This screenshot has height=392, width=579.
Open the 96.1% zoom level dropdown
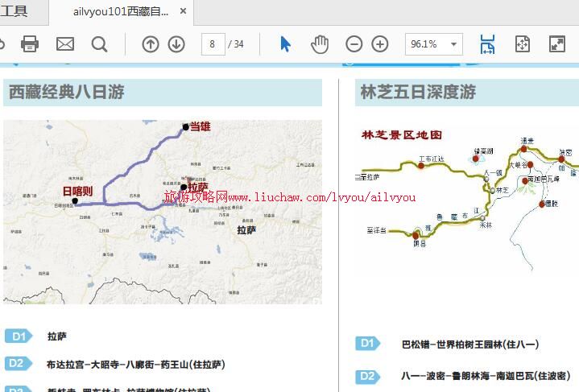tap(455, 44)
